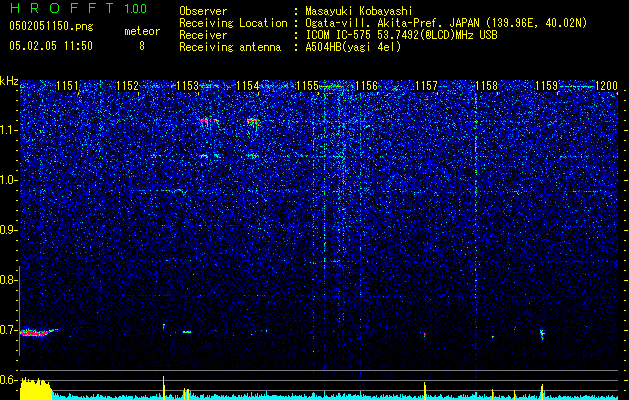Select the Ogata-vill. Akita-Pref. JAPAN location text
The height and width of the screenshot is (400, 629).
coord(446,23)
